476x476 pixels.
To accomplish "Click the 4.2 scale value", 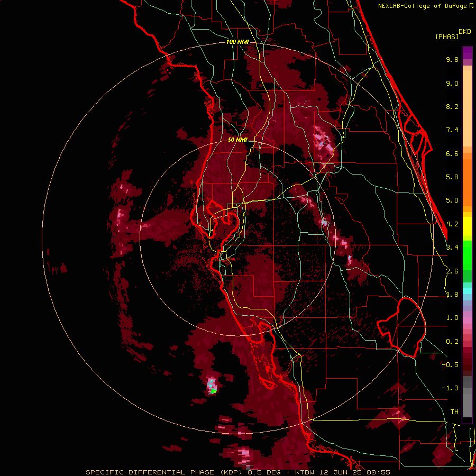I will pyautogui.click(x=452, y=224).
